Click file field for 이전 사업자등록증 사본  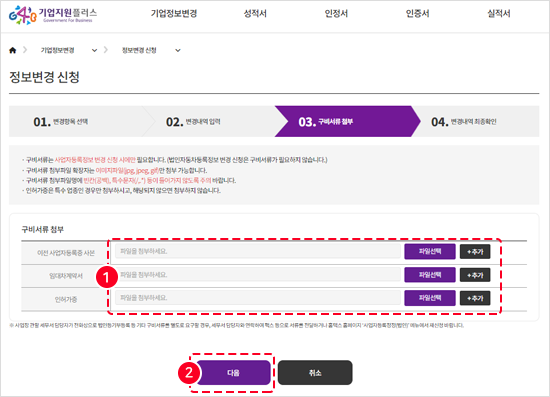pyautogui.click(x=258, y=251)
